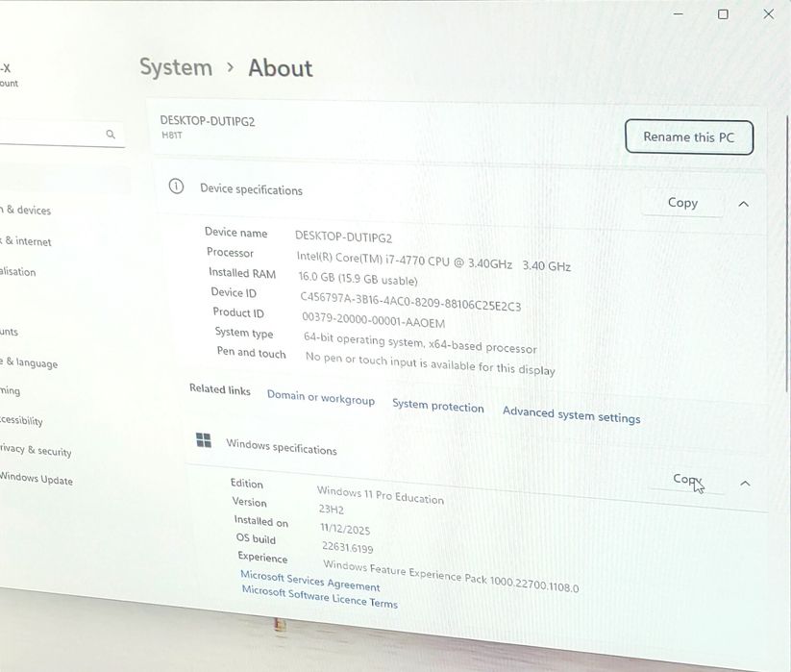Image resolution: width=791 pixels, height=672 pixels.
Task: Click the vertical scrollbar on right edge
Action: click(x=787, y=252)
